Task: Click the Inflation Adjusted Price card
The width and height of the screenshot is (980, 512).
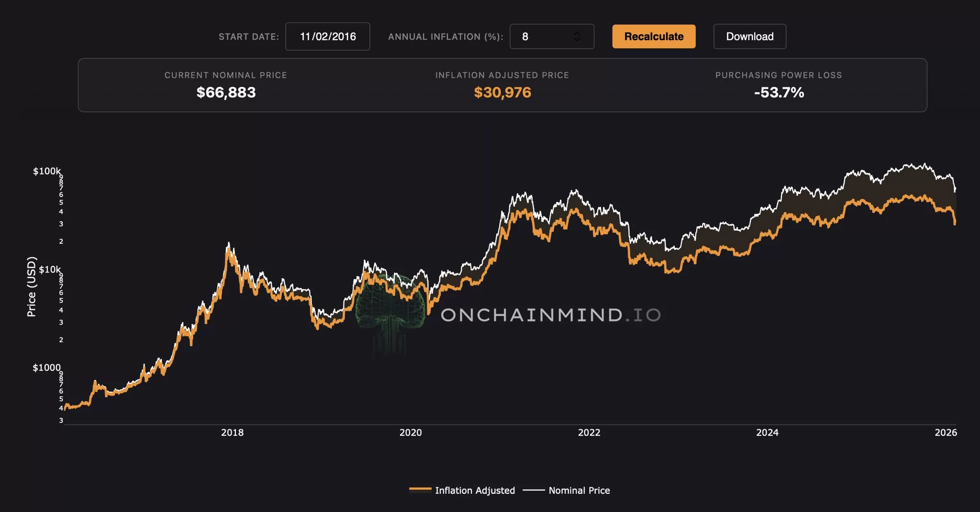Action: [502, 85]
